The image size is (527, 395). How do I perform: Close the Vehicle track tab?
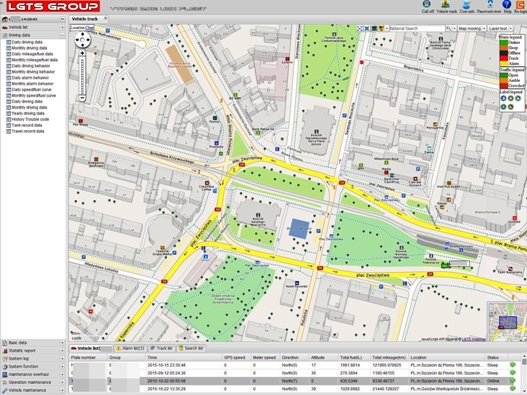coord(106,18)
